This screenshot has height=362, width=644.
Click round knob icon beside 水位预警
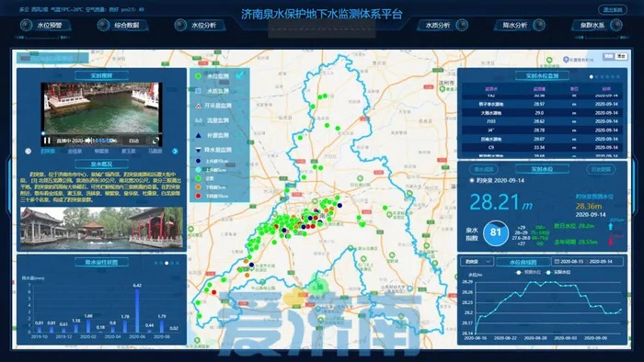pos(26,26)
